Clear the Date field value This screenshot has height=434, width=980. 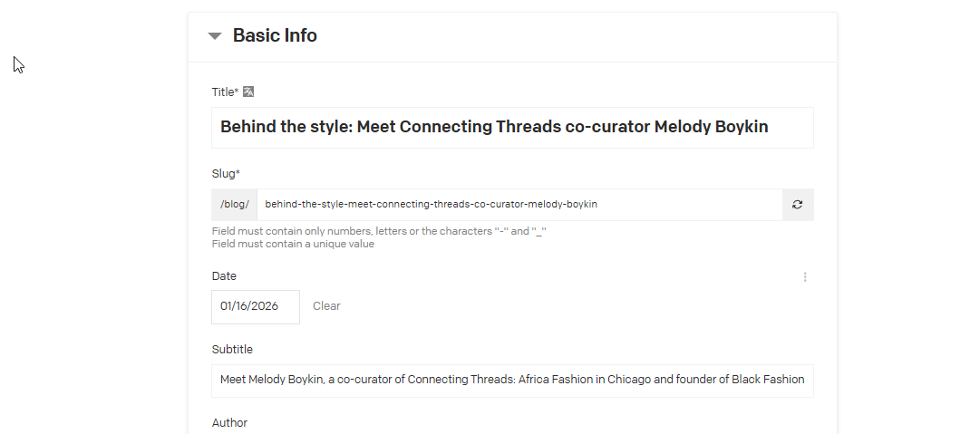[x=326, y=306]
